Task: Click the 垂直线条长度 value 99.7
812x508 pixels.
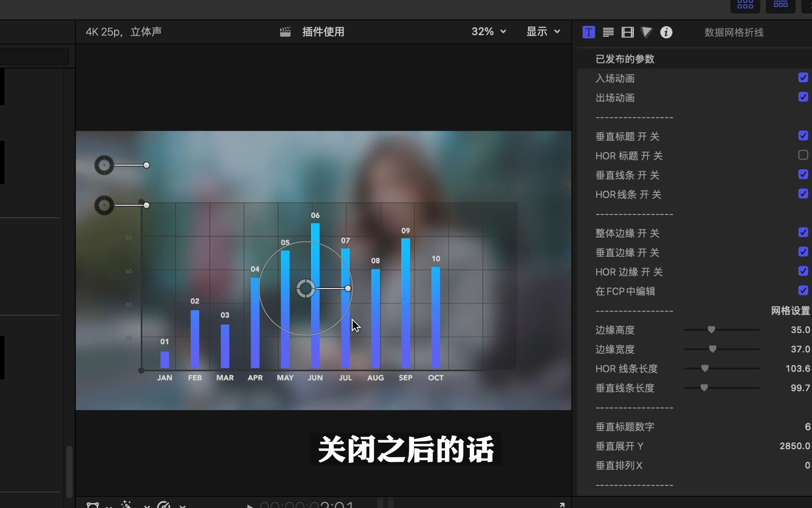Action: pyautogui.click(x=800, y=388)
